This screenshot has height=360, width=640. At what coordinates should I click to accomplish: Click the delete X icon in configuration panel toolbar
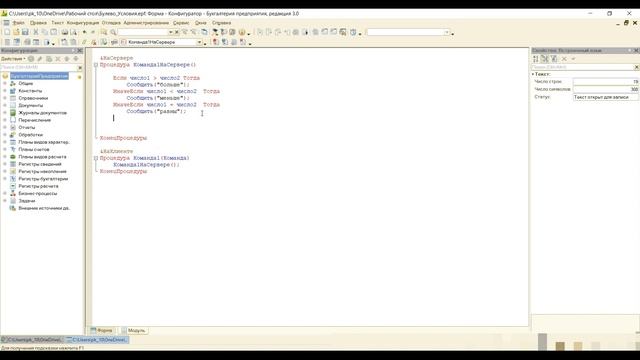point(58,59)
